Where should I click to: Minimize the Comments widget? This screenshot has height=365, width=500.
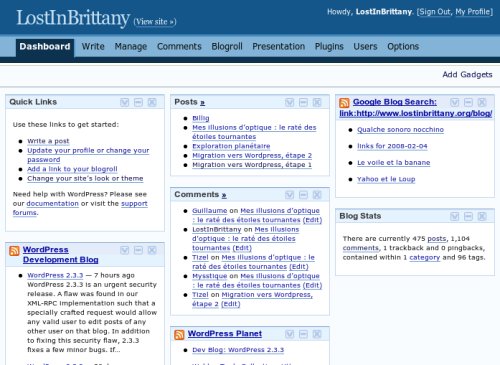(x=303, y=195)
